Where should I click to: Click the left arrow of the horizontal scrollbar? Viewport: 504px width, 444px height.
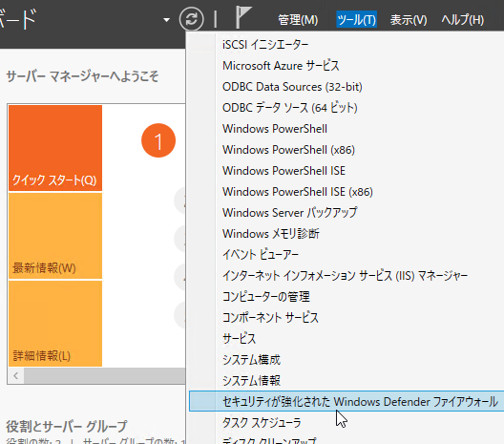coord(15,375)
